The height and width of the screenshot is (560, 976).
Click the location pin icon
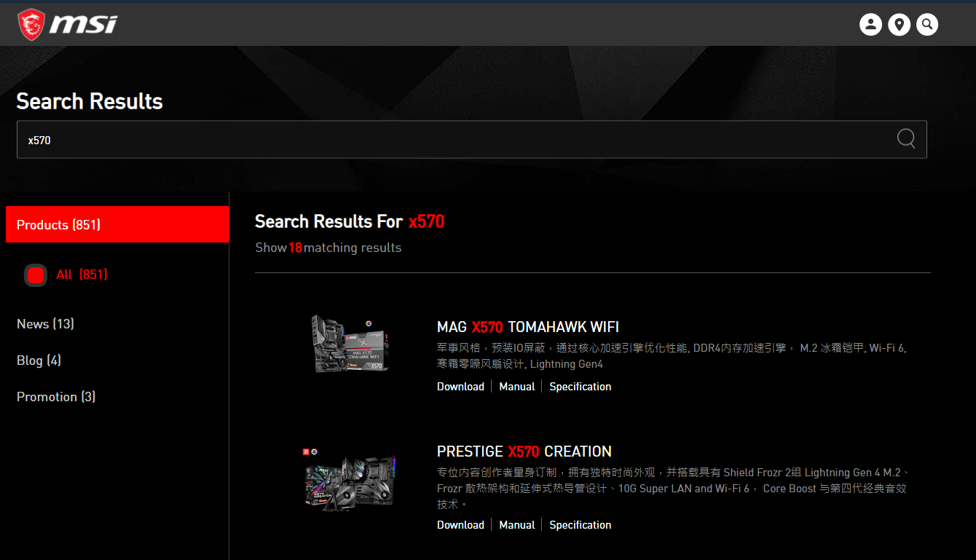[x=899, y=25]
